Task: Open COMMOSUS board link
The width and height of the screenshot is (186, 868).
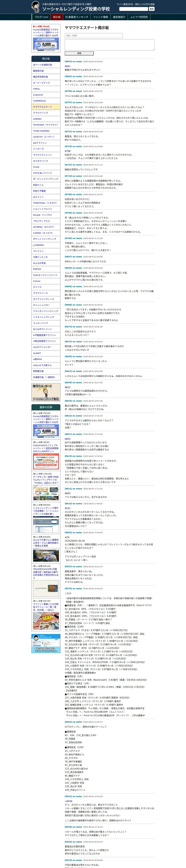Action: click(x=46, y=101)
